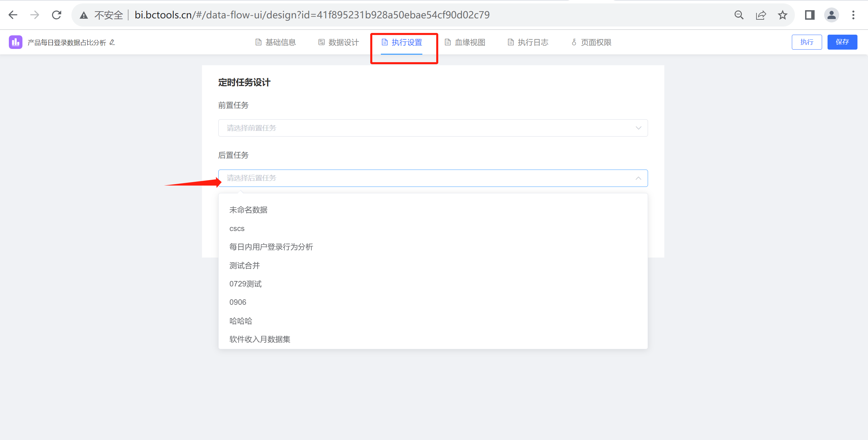868x440 pixels.
Task: Open Chrome three-dot menu
Action: (x=853, y=15)
